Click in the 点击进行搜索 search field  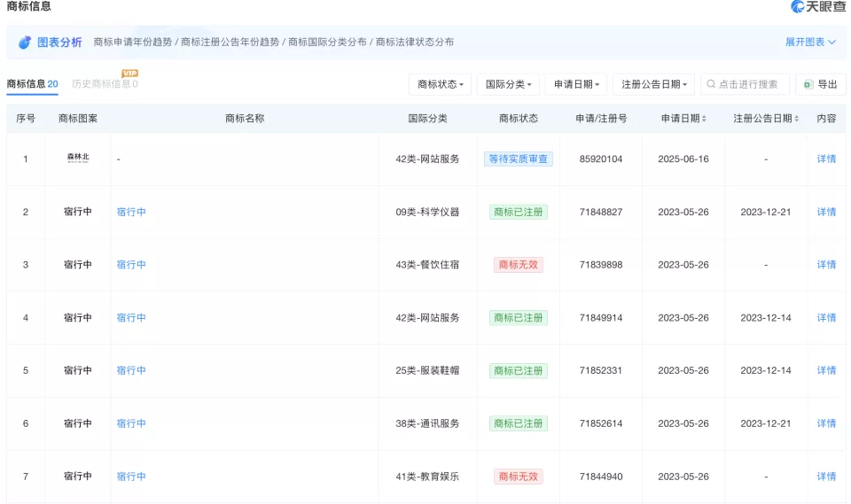(x=749, y=84)
